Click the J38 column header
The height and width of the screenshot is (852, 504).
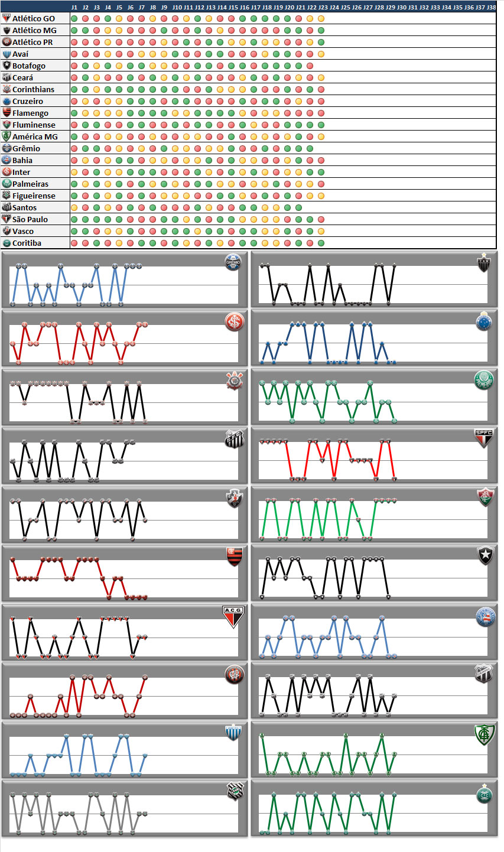490,6
